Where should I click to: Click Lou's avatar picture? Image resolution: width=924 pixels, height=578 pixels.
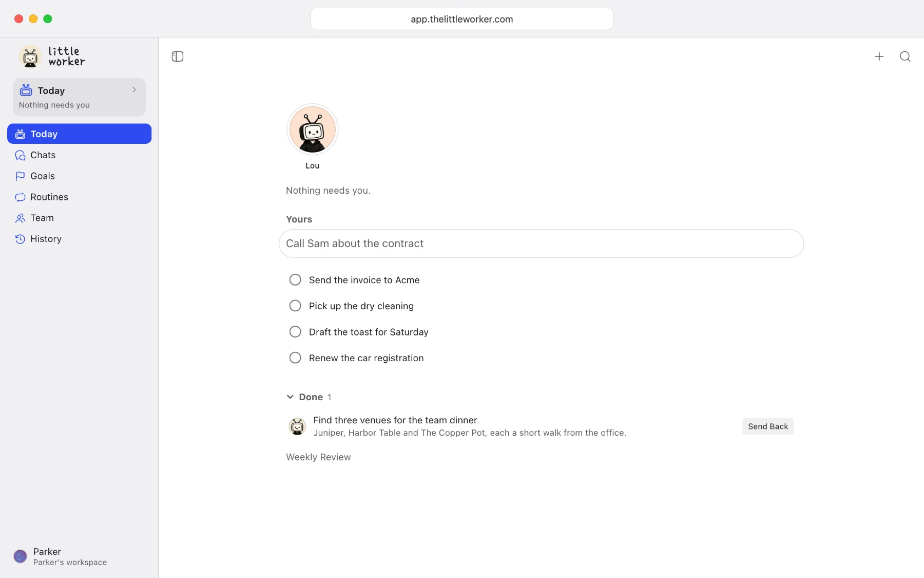[x=313, y=129]
